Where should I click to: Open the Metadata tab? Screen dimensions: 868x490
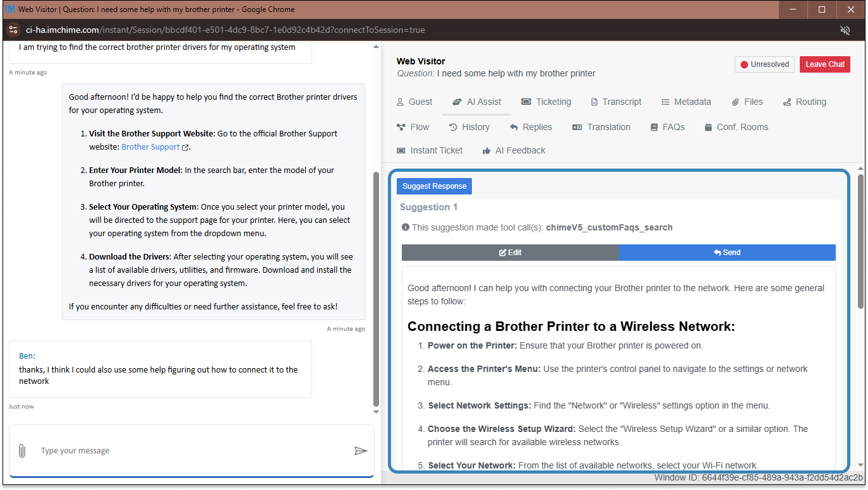(685, 102)
